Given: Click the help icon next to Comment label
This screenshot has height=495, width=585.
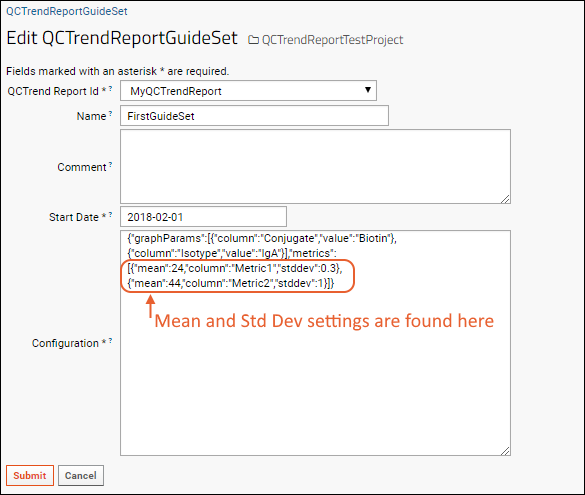Looking at the screenshot, I should coord(110,164).
